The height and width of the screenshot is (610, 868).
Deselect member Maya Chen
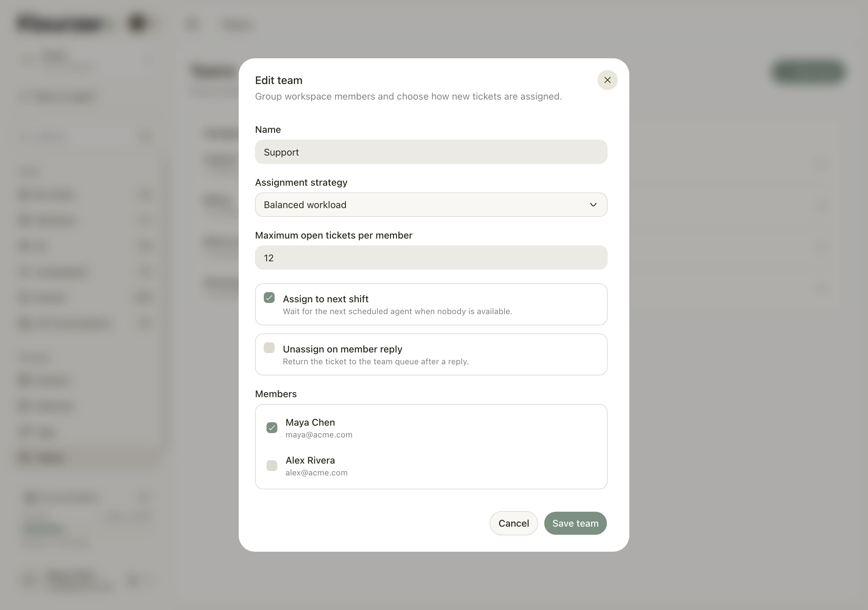click(272, 428)
